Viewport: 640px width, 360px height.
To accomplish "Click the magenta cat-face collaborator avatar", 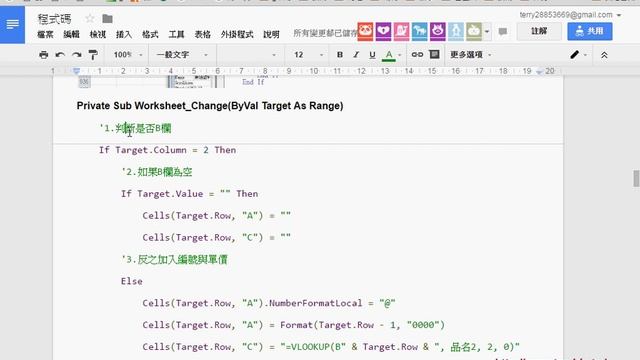I will coord(438,31).
